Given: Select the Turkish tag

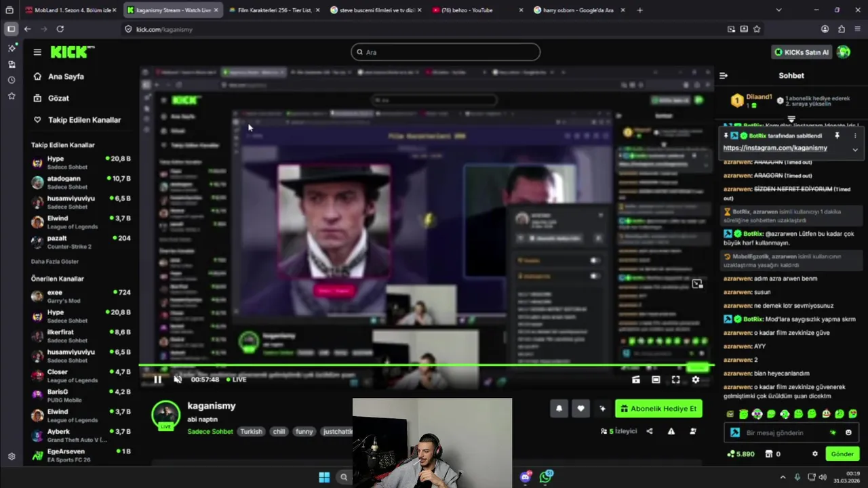Looking at the screenshot, I should (251, 431).
